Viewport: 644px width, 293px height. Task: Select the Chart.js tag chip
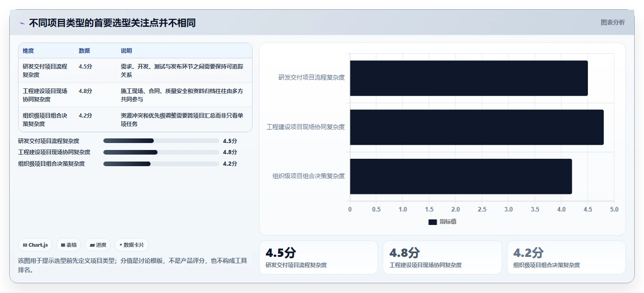click(35, 245)
